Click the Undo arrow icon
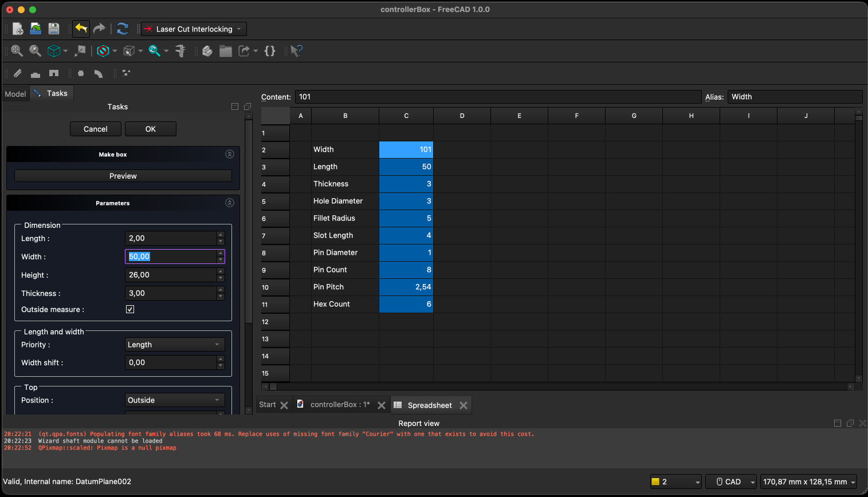Viewport: 868px width, 497px height. coord(80,29)
